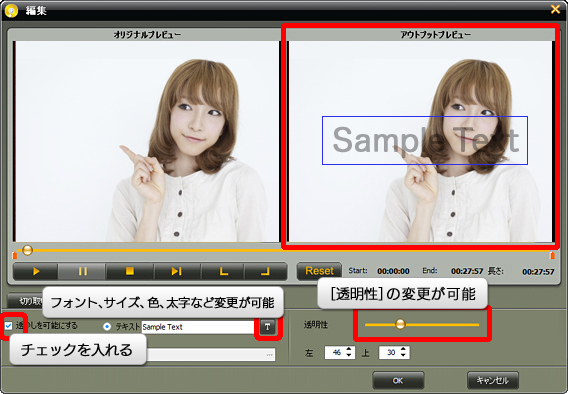Click the キャンセル button
The image size is (568, 394).
click(493, 381)
